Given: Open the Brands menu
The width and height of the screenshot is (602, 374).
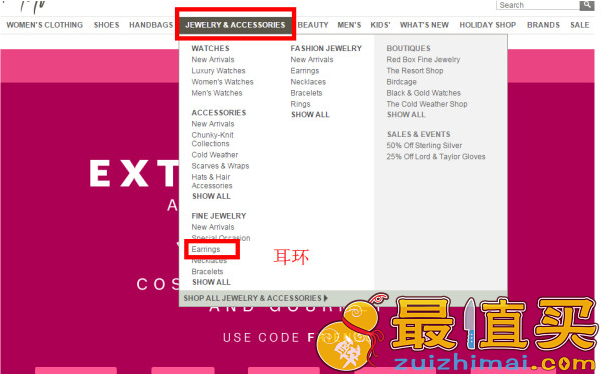Looking at the screenshot, I should point(543,25).
